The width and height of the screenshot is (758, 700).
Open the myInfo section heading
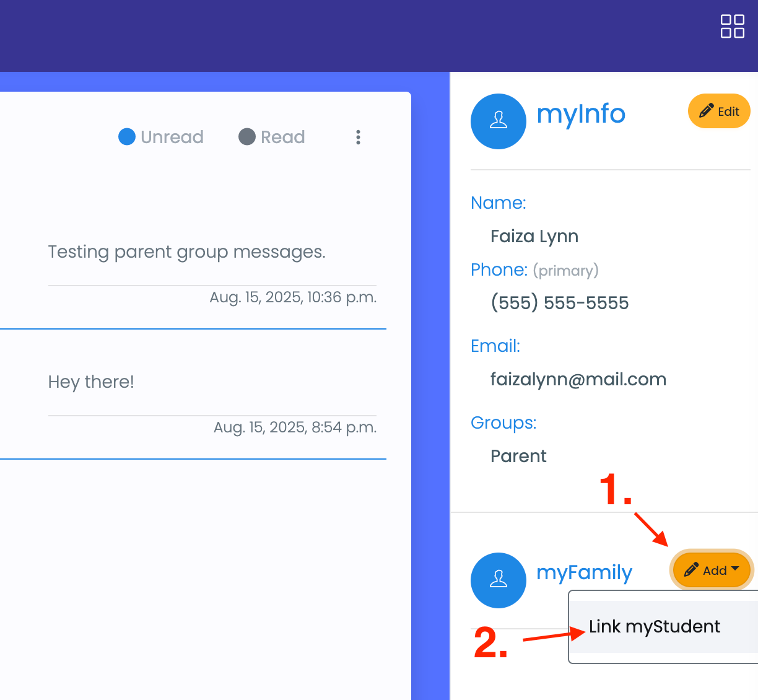point(581,115)
